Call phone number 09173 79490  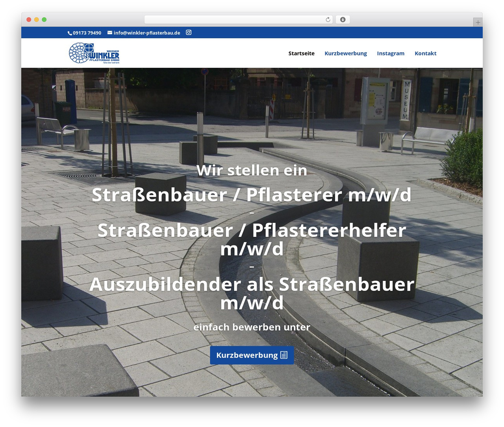(x=87, y=33)
